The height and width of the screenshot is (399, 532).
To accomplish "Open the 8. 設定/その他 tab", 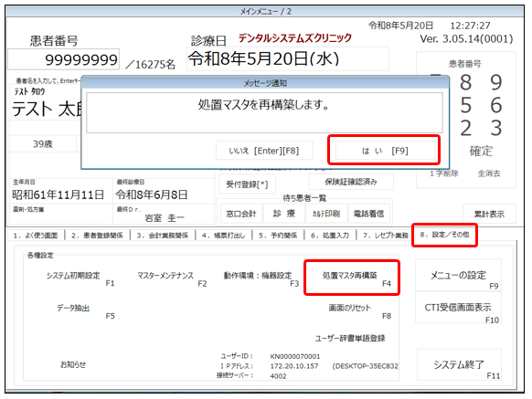I will point(444,235).
